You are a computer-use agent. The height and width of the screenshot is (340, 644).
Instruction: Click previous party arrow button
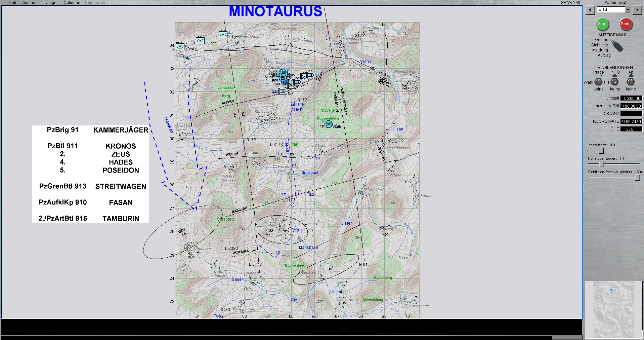(590, 10)
